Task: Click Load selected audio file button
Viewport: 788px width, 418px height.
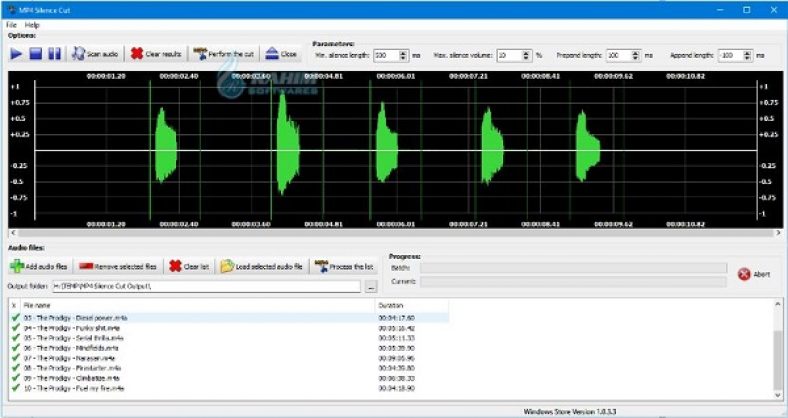Action: point(262,266)
